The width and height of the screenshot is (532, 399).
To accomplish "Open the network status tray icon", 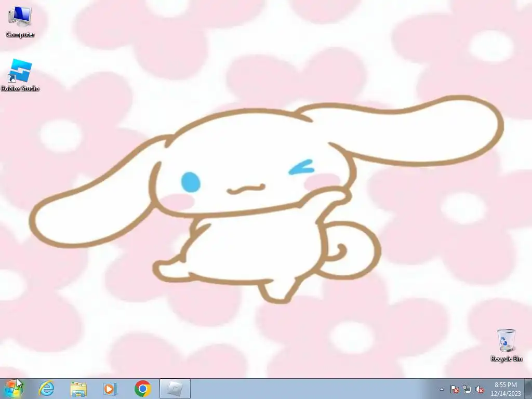I will click(467, 389).
